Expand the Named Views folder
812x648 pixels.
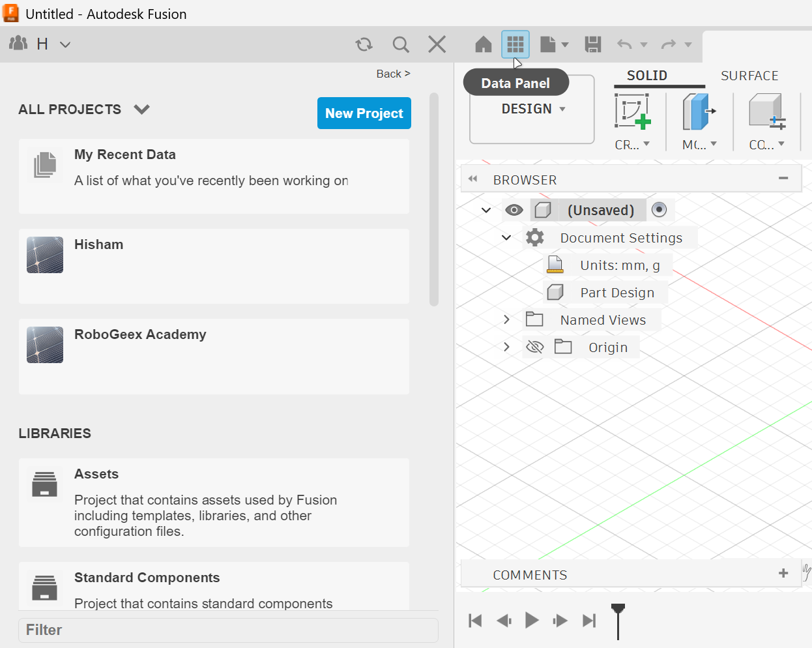pos(506,319)
